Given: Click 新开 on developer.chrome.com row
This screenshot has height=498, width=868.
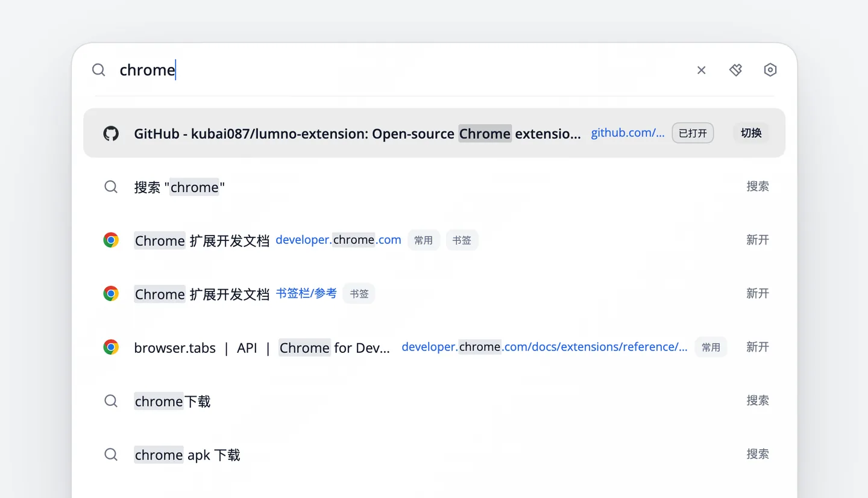Looking at the screenshot, I should [x=758, y=240].
